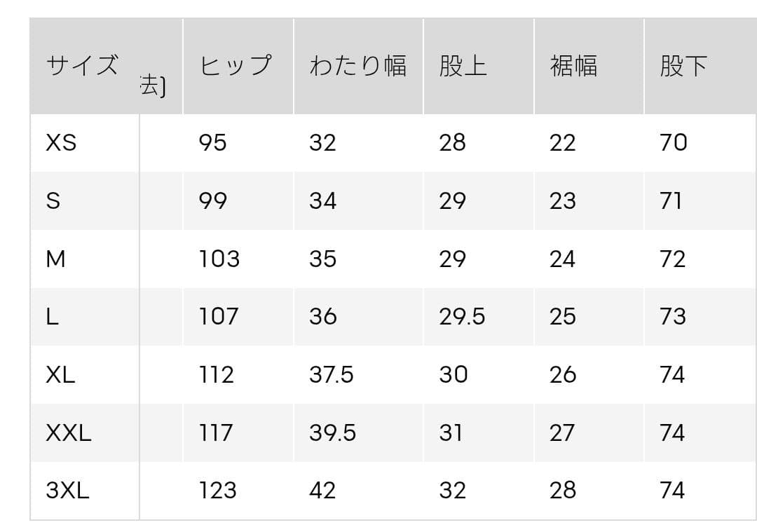This screenshot has height=532, width=757.
Task: Select the S size row label
Action: click(x=53, y=201)
